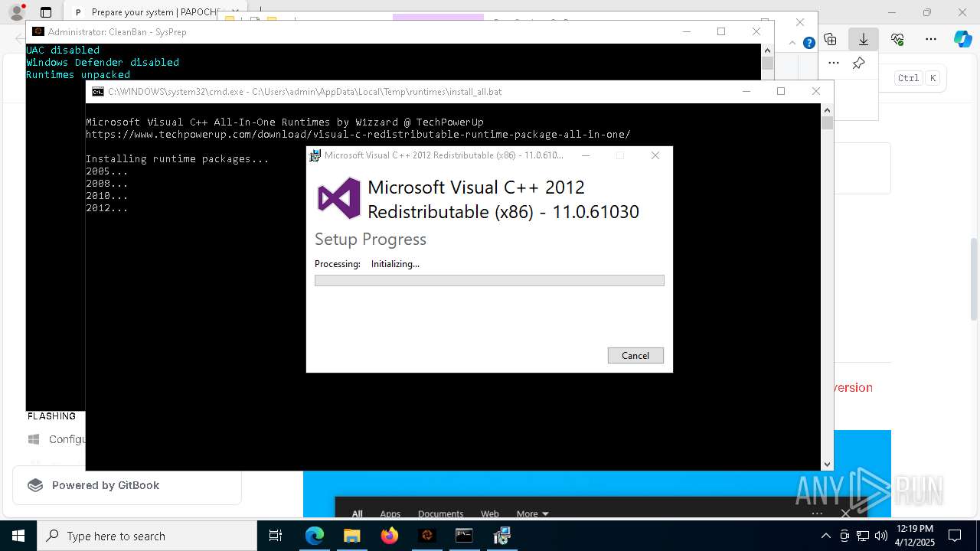Click the Cancel button in the Visual C++ setup
This screenshot has width=980, height=551.
point(635,355)
